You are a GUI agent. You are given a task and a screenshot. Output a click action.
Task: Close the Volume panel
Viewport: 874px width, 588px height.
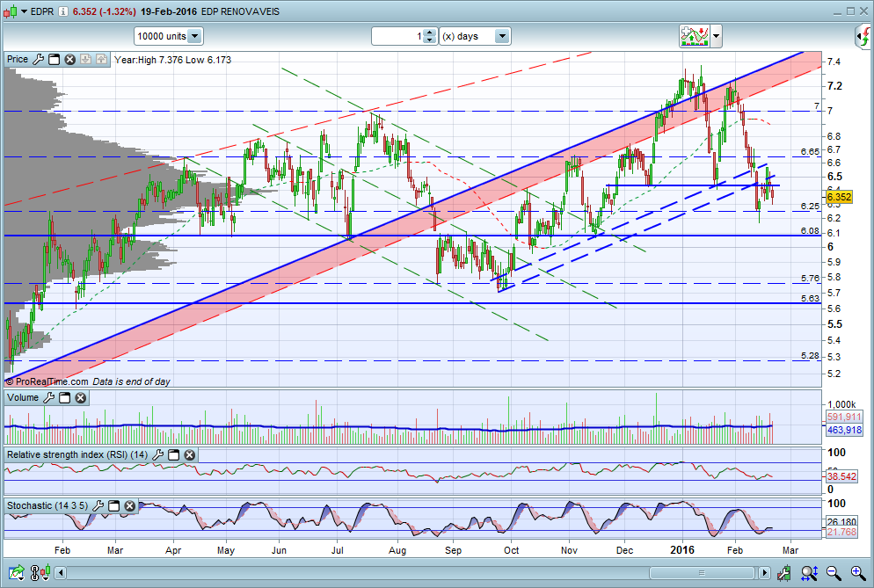80,398
